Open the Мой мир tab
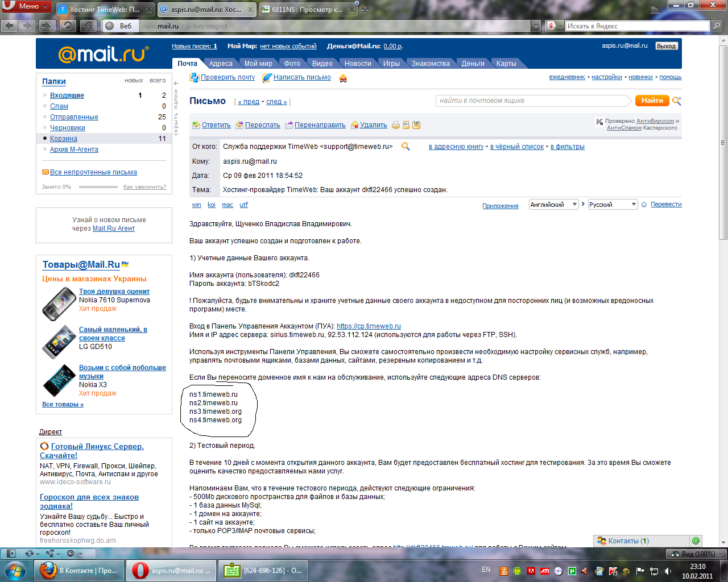This screenshot has width=728, height=582. pos(258,64)
